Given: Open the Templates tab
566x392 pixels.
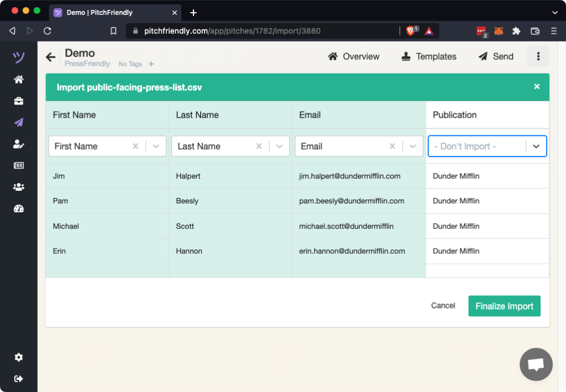Looking at the screenshot, I should tap(429, 56).
